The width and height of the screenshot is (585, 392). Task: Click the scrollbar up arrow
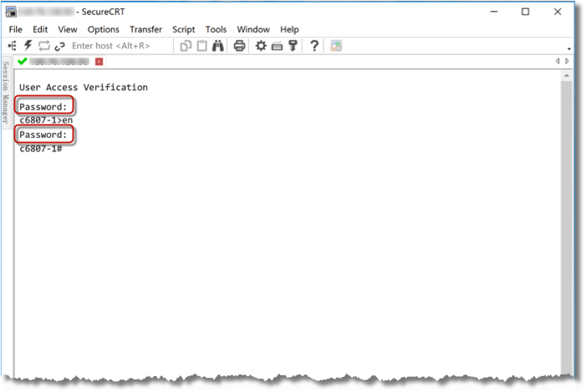(x=567, y=76)
